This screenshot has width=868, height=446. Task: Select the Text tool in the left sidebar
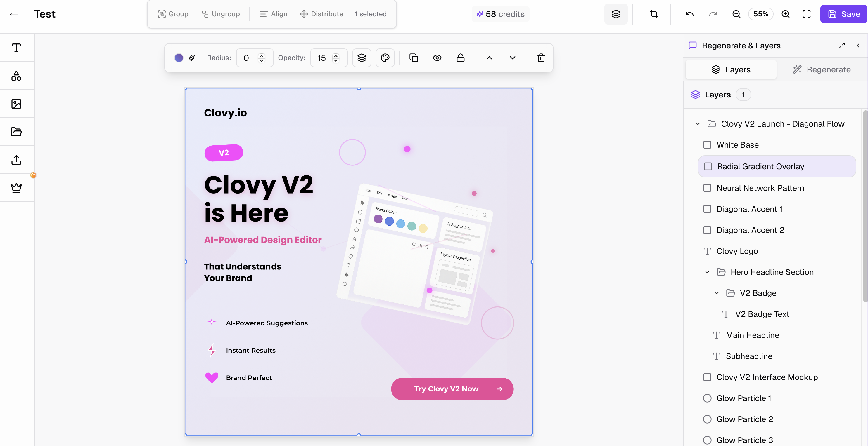tap(16, 48)
